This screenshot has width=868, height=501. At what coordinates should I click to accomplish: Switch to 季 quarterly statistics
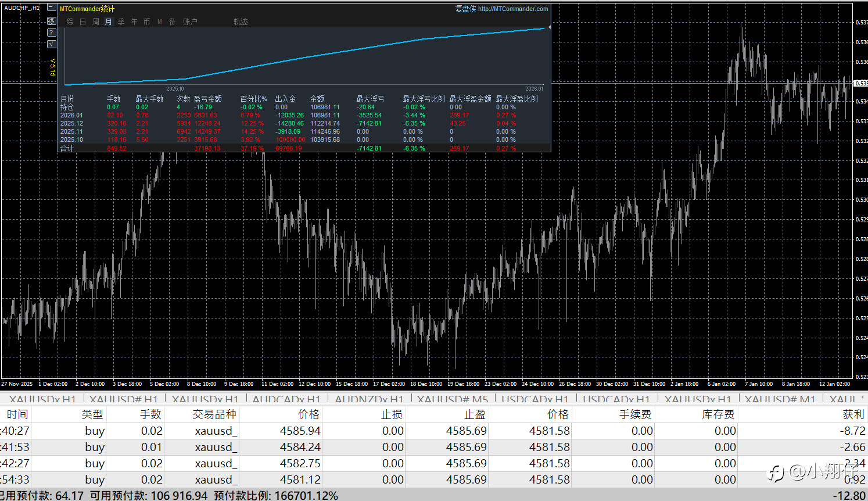click(121, 22)
